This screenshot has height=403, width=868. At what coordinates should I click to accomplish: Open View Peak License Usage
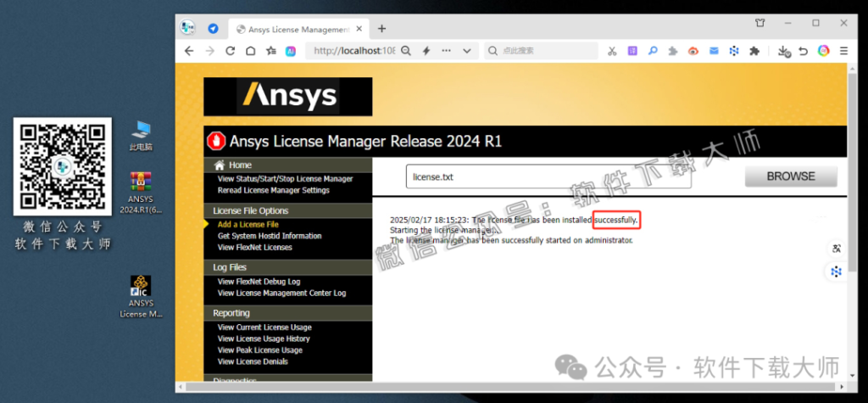pyautogui.click(x=260, y=350)
